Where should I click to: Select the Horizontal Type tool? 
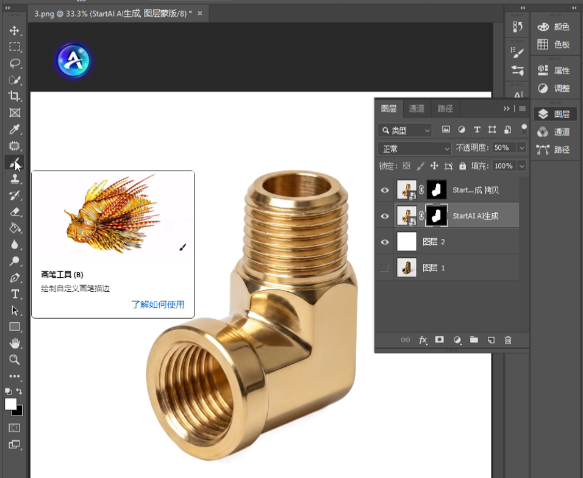[15, 294]
